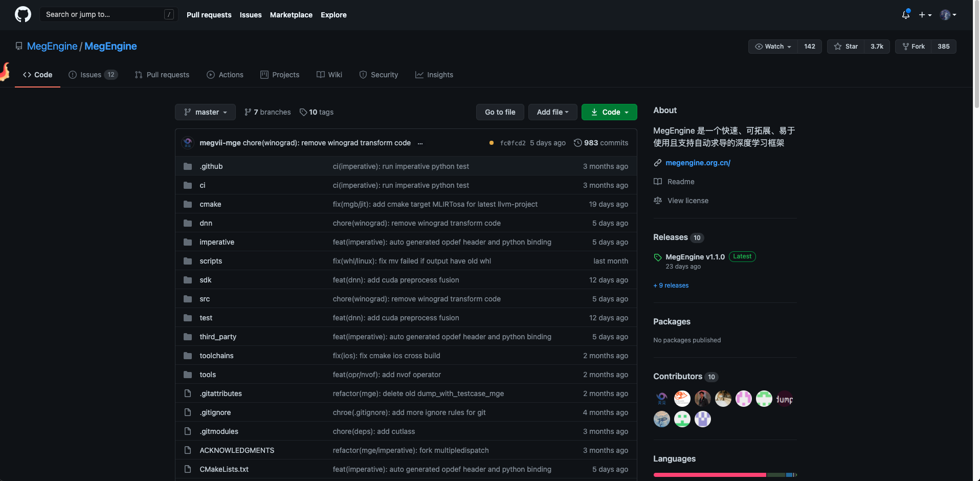Click the 'dump' contributor avatar

(785, 398)
